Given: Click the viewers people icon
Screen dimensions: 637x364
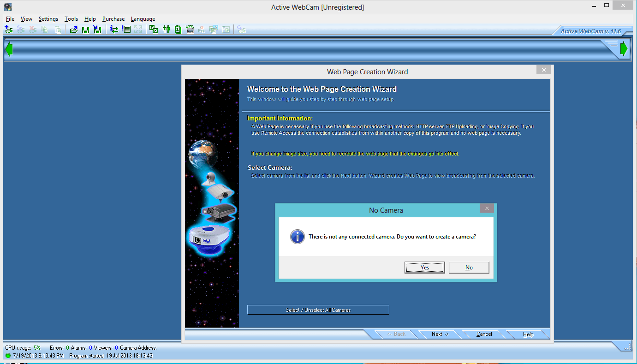Looking at the screenshot, I should pos(166,29).
